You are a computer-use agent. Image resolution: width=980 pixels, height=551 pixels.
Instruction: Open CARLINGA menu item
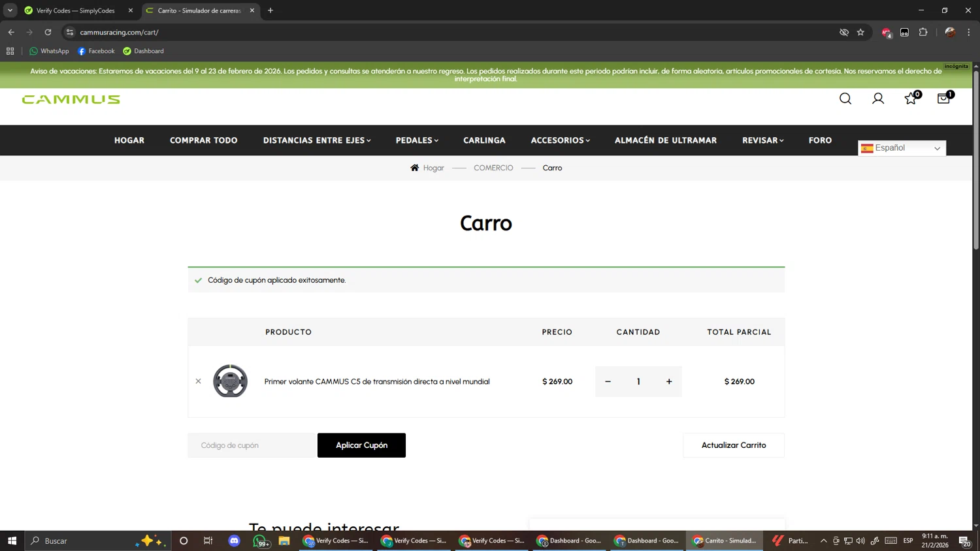[x=484, y=140]
